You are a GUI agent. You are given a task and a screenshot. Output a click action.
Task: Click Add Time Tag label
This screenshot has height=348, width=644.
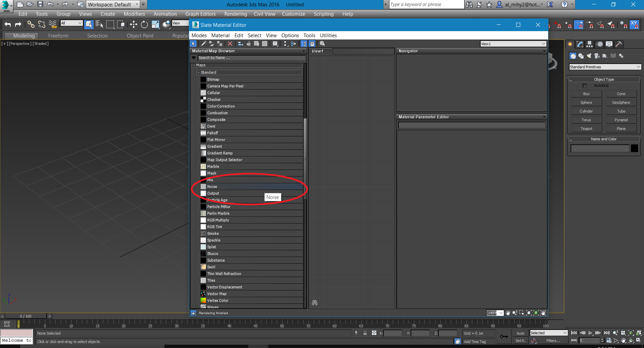[x=475, y=342]
